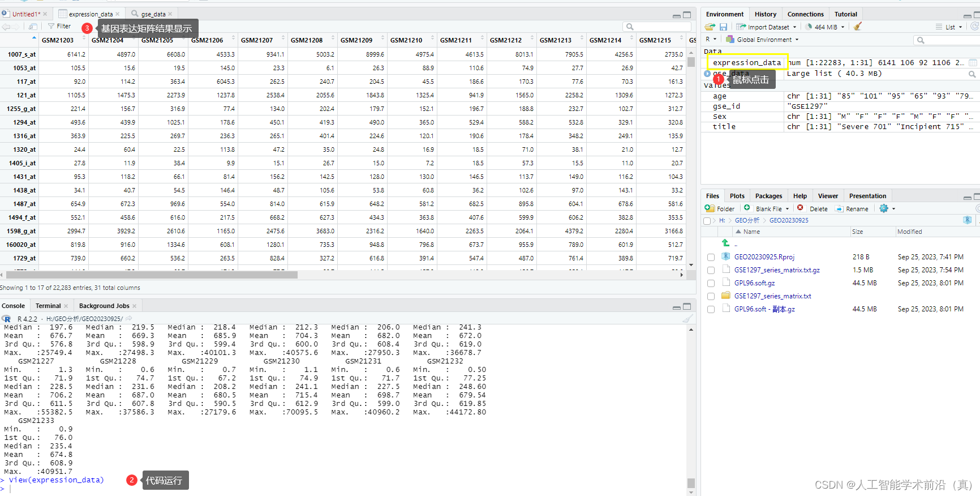Close the Background Jobs tab
The height and width of the screenshot is (496, 980).
[x=135, y=306]
